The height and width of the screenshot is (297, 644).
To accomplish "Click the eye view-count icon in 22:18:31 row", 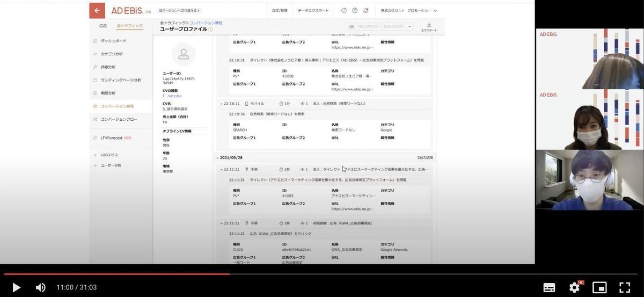I will tap(302, 103).
